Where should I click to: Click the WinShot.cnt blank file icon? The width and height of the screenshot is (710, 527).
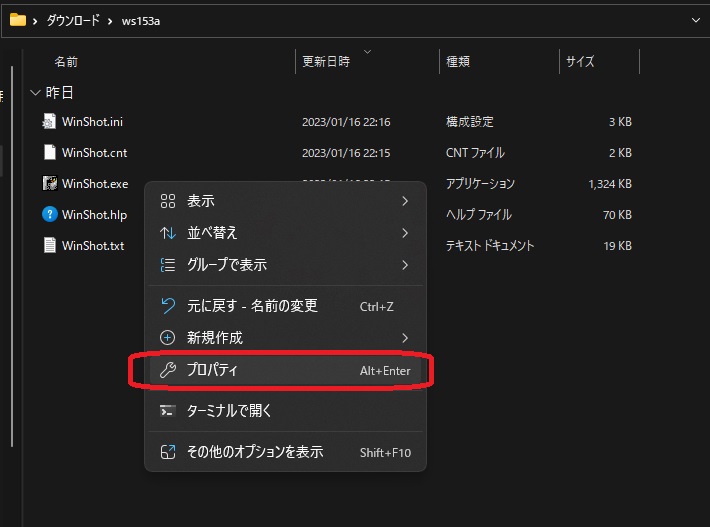pos(49,152)
